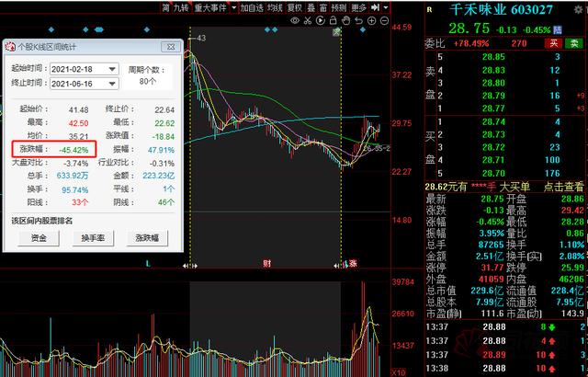Screen dimensions: 588x377
Task: Open the 起始时间 start date dropdown
Action: pos(113,69)
